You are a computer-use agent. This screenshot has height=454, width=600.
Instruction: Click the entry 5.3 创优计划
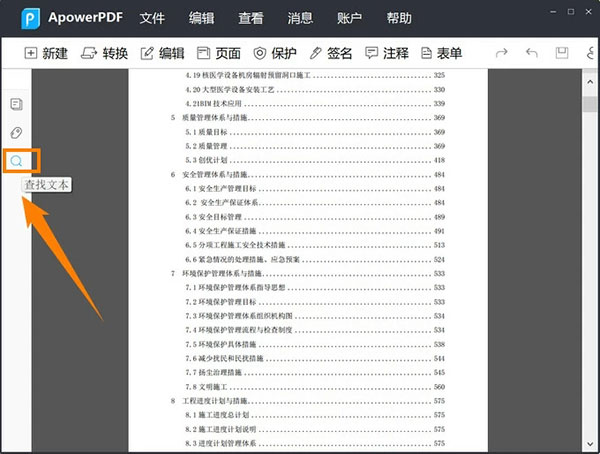coord(315,160)
